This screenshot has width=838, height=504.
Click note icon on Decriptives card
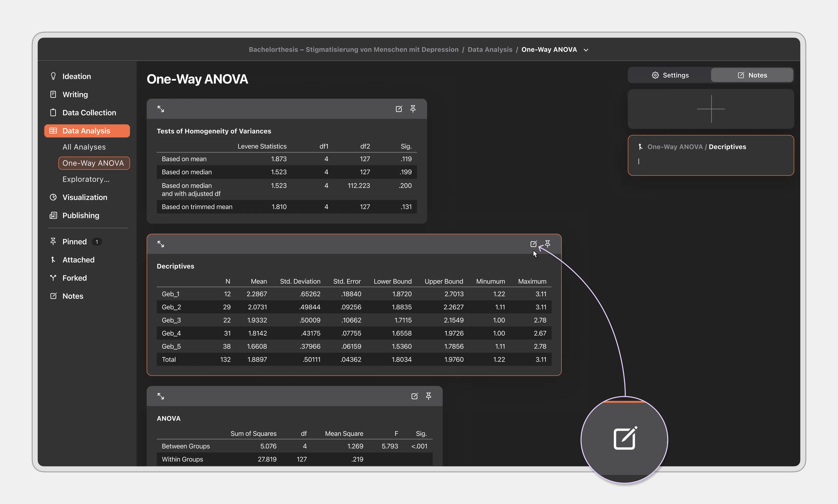coord(533,244)
